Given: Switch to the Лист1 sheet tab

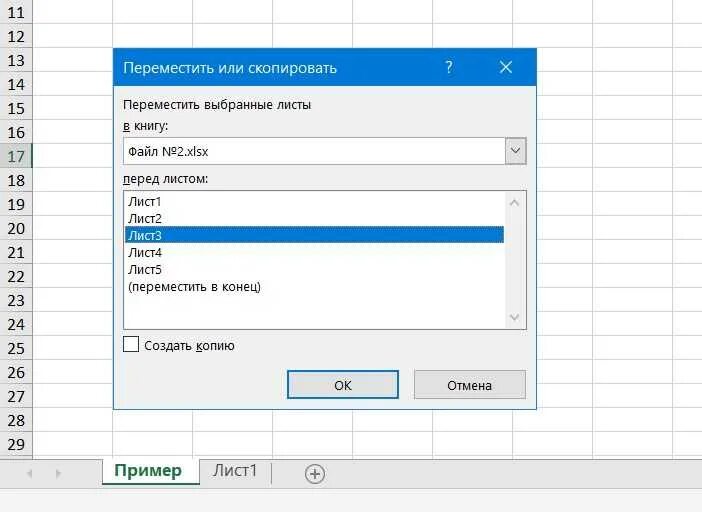Looking at the screenshot, I should click(235, 471).
